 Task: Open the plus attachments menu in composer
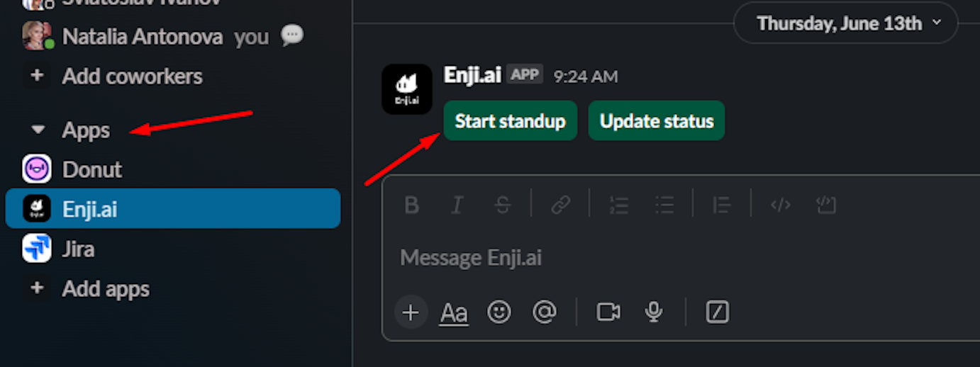pos(411,312)
